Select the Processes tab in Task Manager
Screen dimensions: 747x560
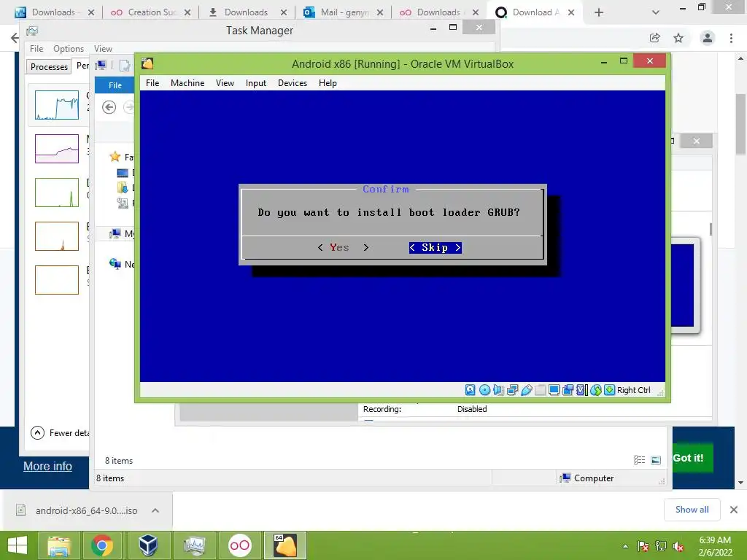49,66
